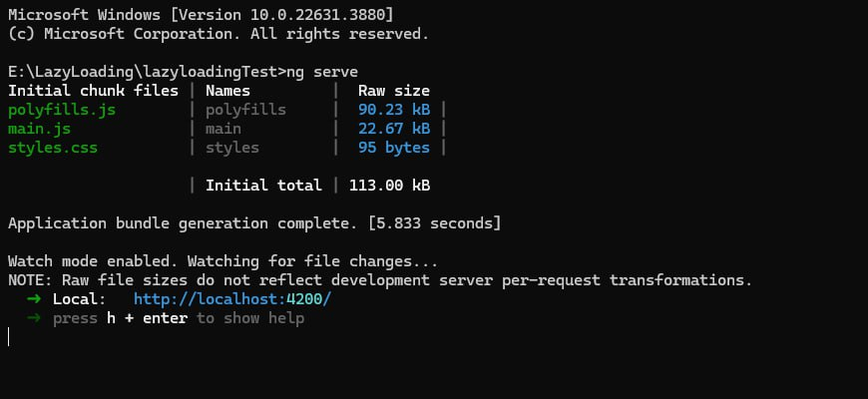This screenshot has width=868, height=399.
Task: Click the 'Raw size' column header
Action: 394,91
